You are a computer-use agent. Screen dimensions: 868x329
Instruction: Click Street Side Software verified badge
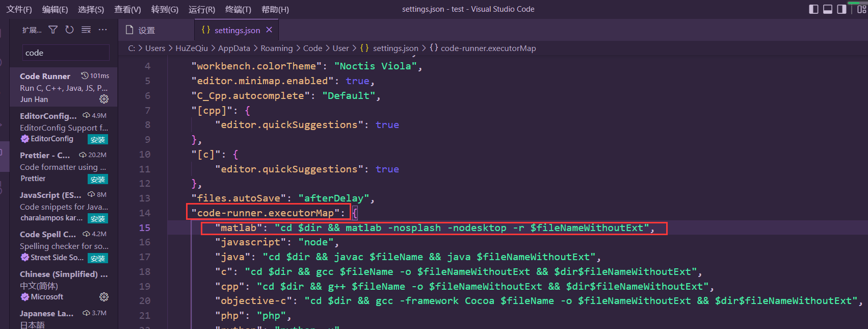[24, 258]
